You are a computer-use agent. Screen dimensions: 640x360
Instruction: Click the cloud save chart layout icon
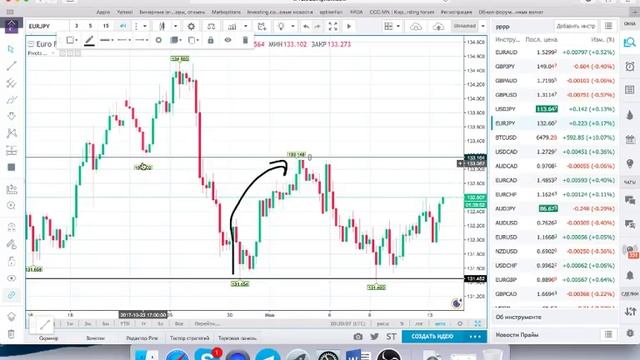(416, 27)
